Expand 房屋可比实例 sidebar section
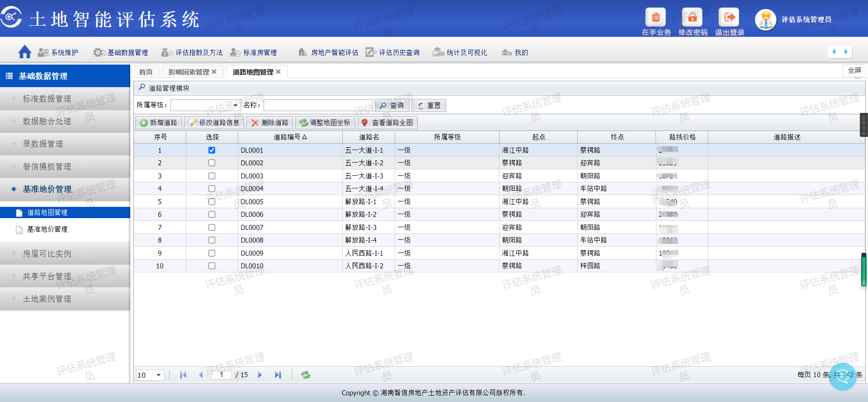The image size is (868, 402). click(65, 253)
